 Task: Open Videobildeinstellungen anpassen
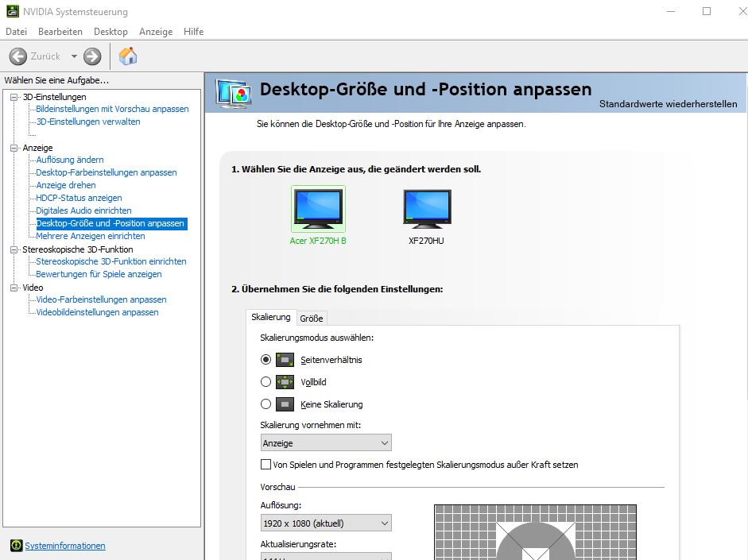pos(97,312)
